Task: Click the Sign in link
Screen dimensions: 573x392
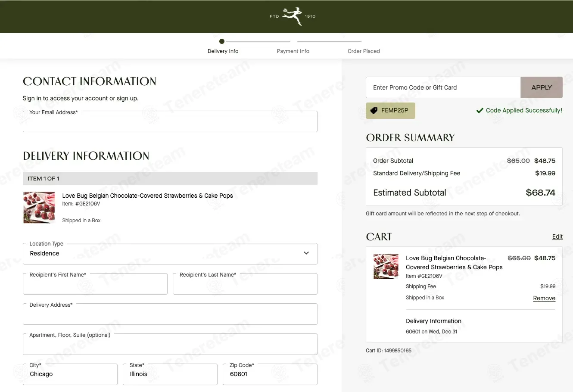Action: point(32,98)
